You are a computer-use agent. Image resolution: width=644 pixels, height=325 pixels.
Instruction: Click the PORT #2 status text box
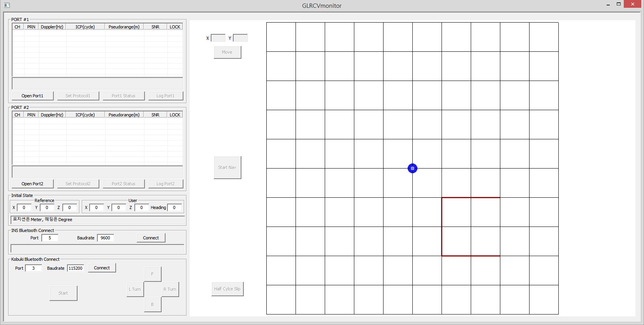pyautogui.click(x=97, y=171)
